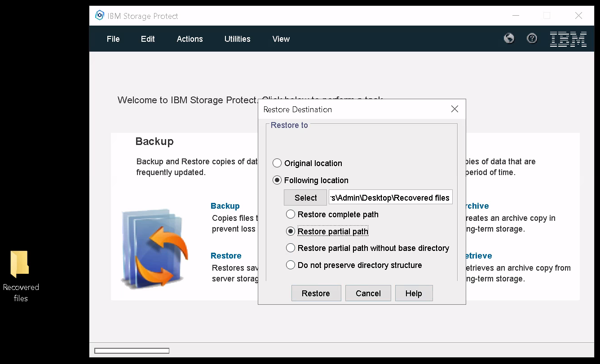
Task: Open the View menu
Action: pos(281,39)
